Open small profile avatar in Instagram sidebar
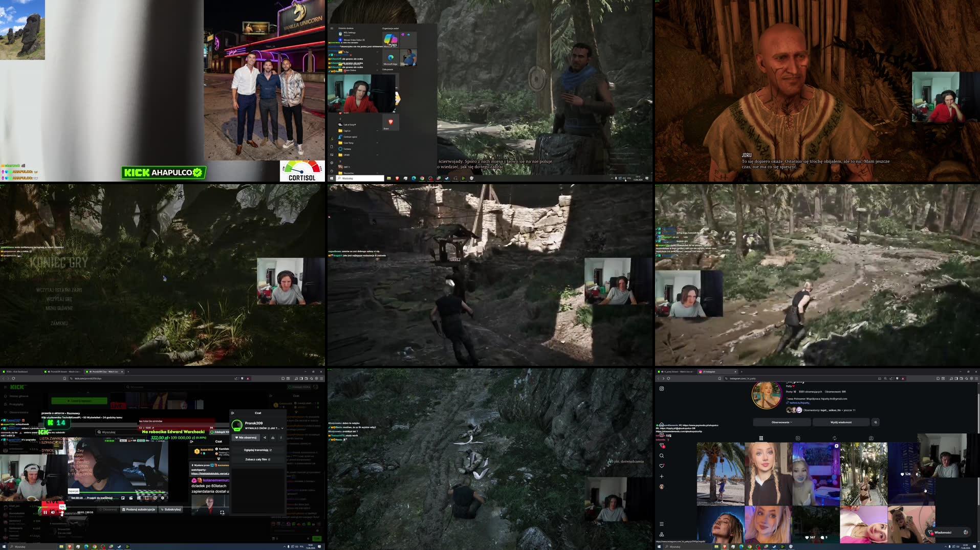980x550 pixels. (x=662, y=487)
